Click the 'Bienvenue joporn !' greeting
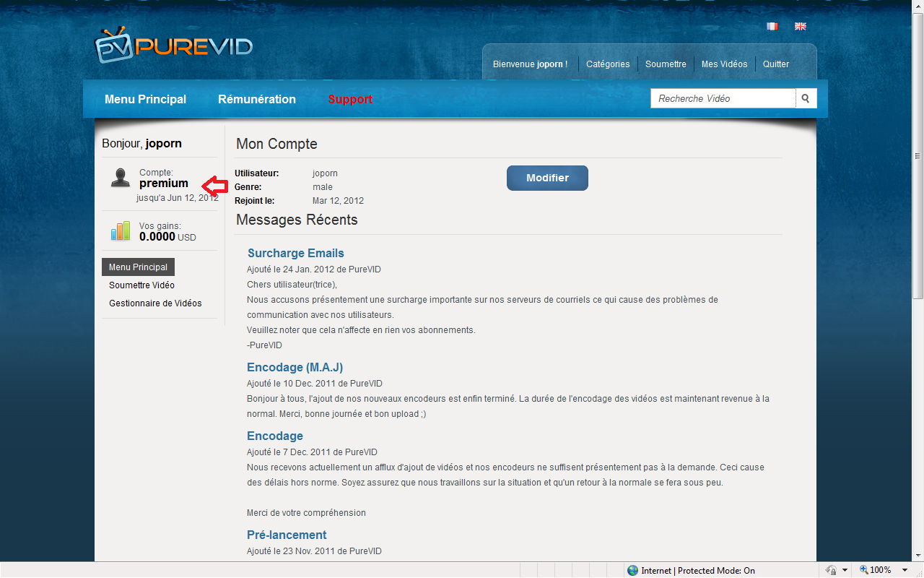Image resolution: width=924 pixels, height=578 pixels. (x=530, y=64)
